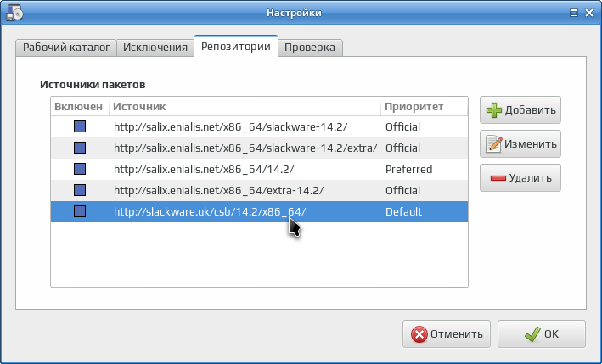Select row http://slackware.uk/csb/14.2/x86_64/

click(x=259, y=211)
